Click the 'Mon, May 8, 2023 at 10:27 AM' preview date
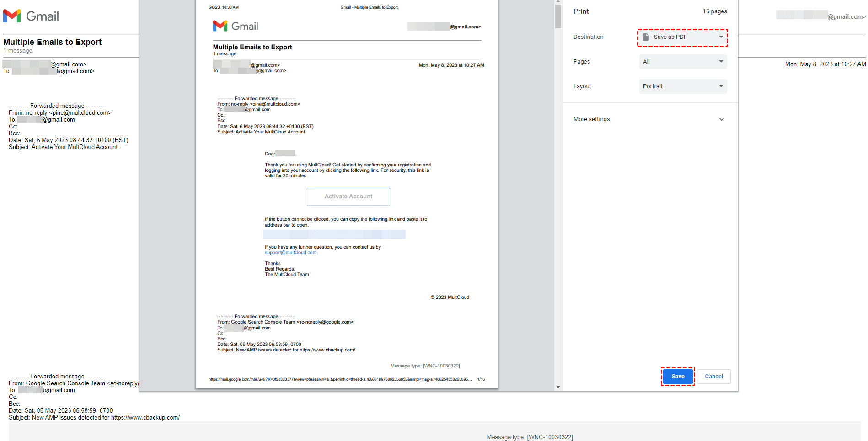 tap(451, 65)
